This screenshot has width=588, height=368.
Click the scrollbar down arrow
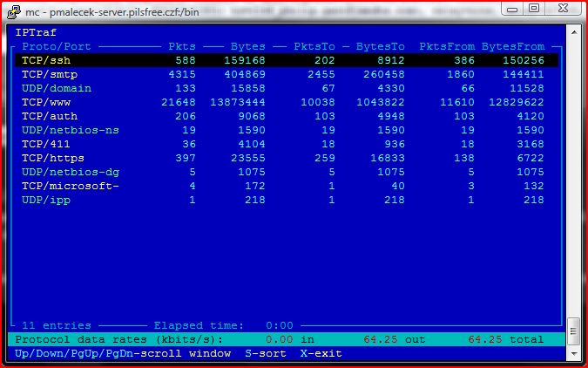click(x=574, y=354)
